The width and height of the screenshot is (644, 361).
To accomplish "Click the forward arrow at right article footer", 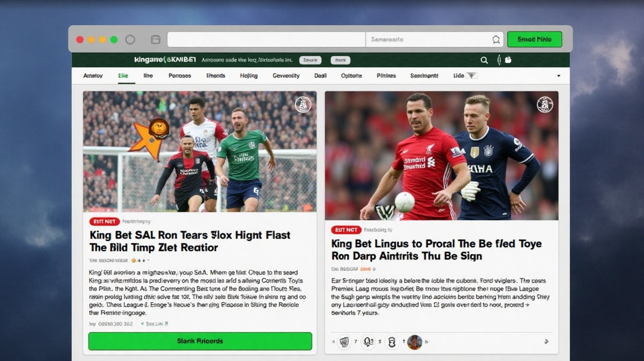I will tap(546, 342).
